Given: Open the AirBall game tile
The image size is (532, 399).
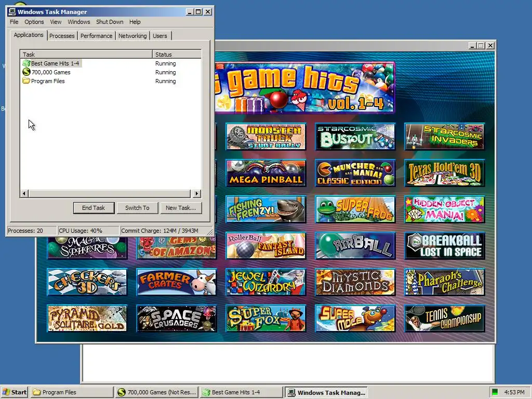Looking at the screenshot, I should [355, 246].
